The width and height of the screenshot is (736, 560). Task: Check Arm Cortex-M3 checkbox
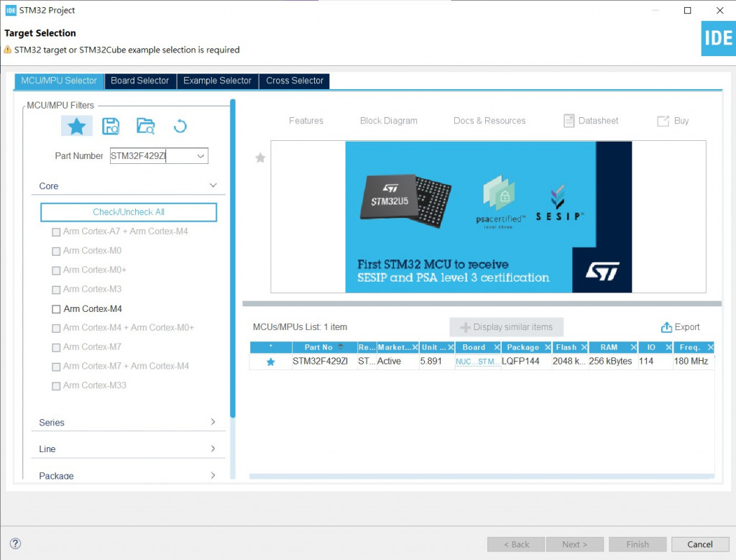pos(56,290)
